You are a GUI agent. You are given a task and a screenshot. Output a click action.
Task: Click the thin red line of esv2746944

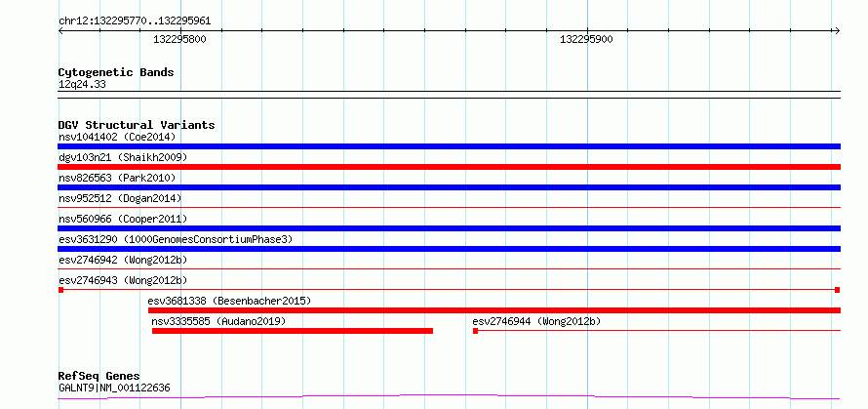[659, 331]
